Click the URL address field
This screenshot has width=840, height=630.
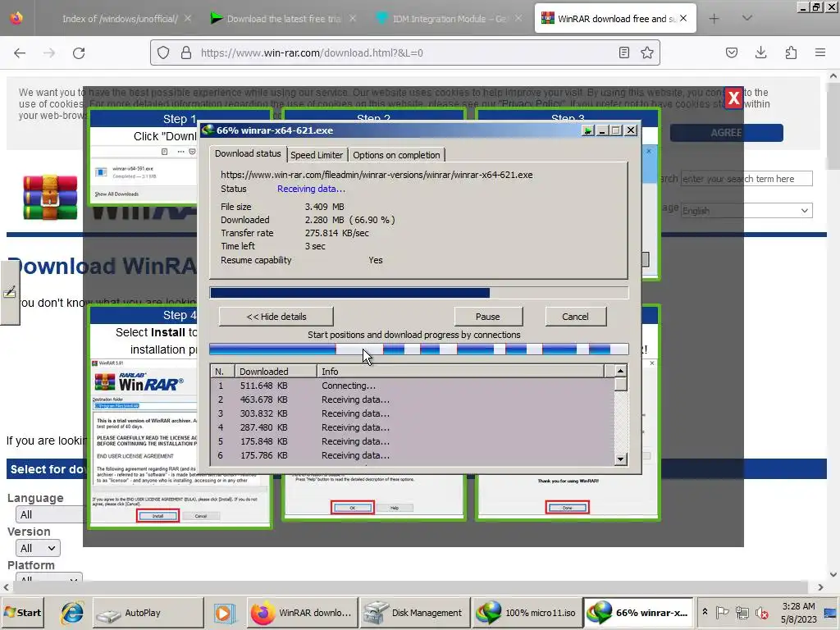click(404, 52)
